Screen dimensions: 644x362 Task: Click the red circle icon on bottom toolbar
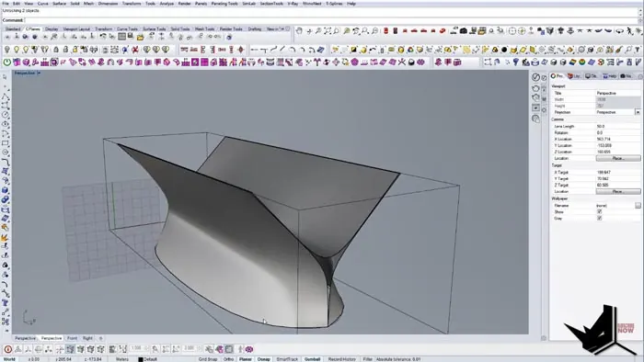coord(7,349)
